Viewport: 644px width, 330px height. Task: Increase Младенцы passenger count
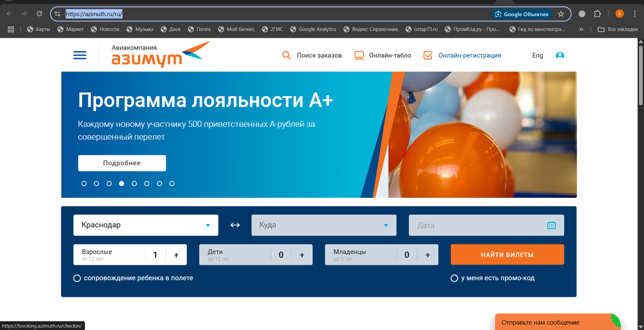(x=428, y=255)
